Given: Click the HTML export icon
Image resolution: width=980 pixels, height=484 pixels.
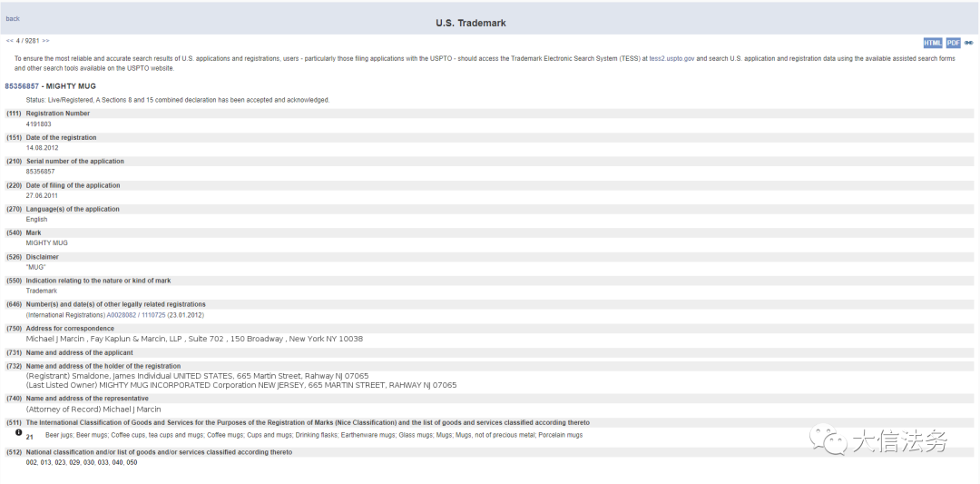Looking at the screenshot, I should [933, 44].
